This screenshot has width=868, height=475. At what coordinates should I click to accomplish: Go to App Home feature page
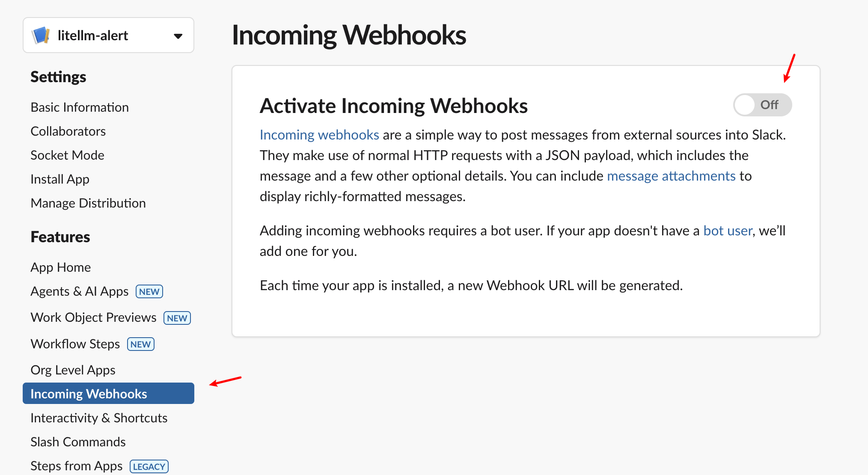click(x=60, y=267)
